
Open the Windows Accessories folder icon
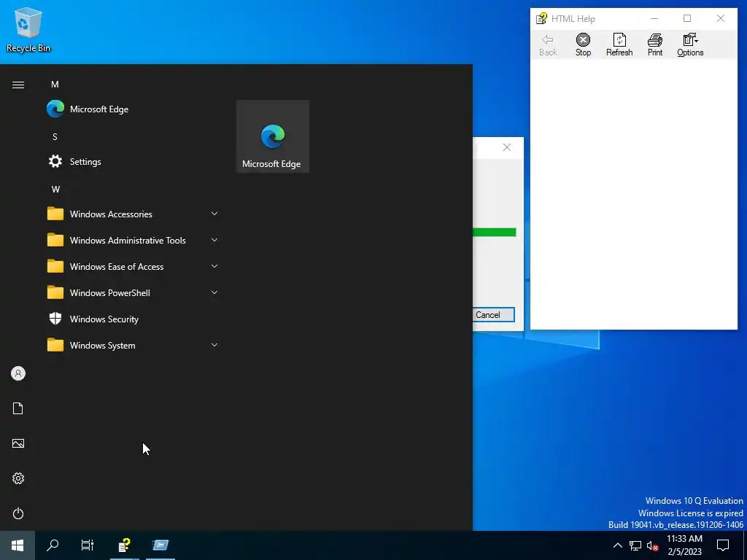pos(55,214)
